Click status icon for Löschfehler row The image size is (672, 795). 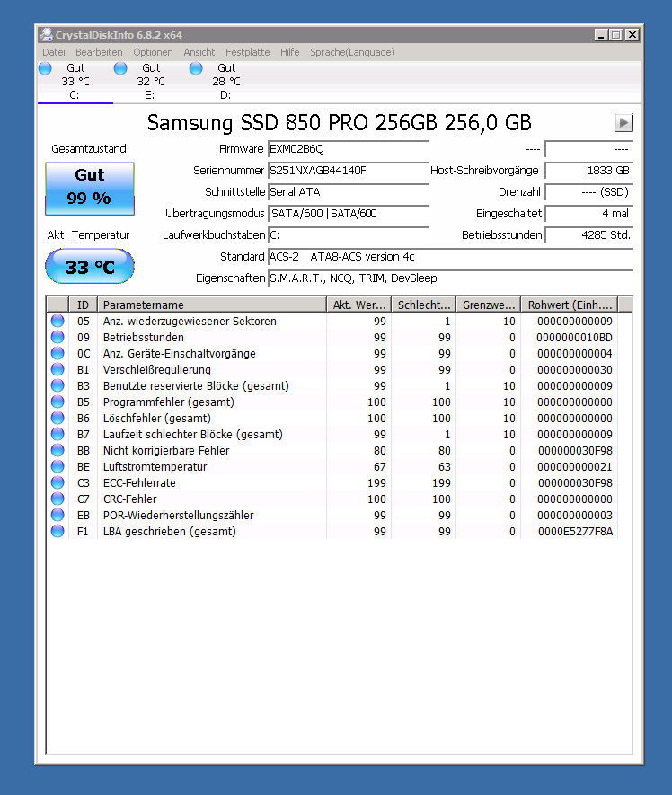coord(57,419)
